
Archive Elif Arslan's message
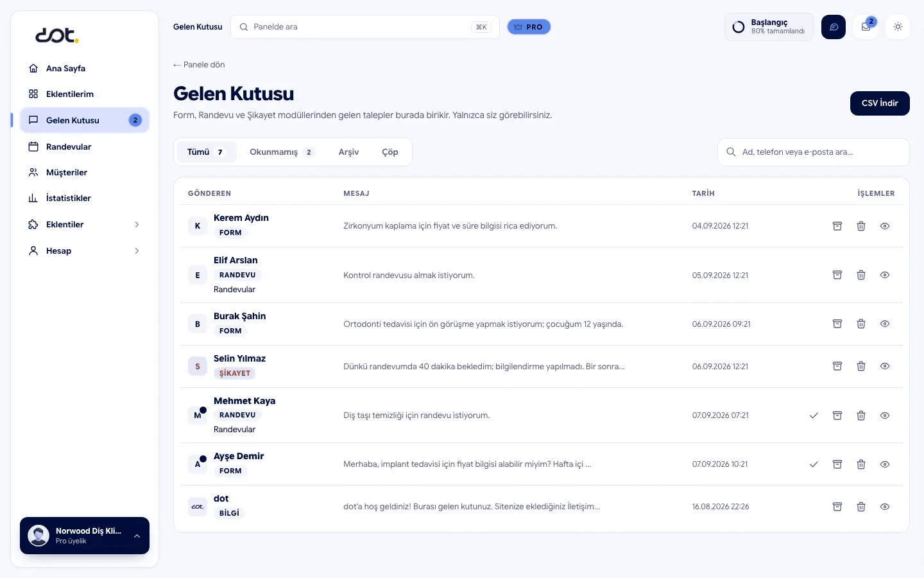(837, 275)
